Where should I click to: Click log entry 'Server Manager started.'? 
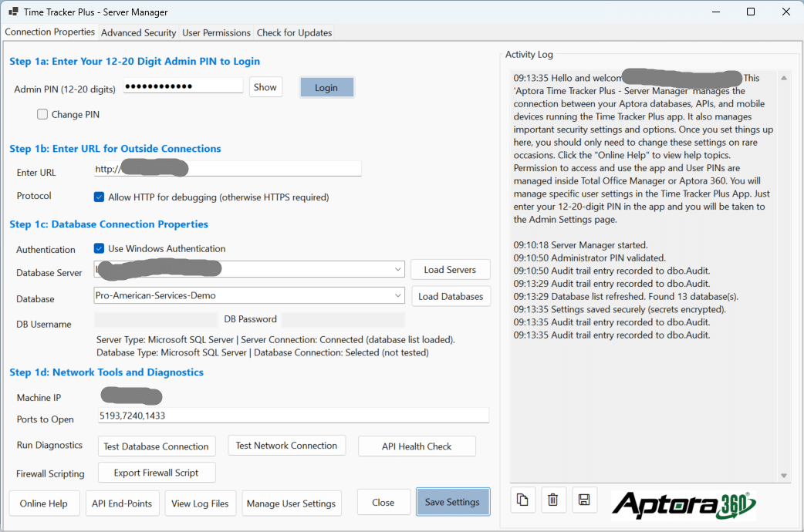pos(580,245)
